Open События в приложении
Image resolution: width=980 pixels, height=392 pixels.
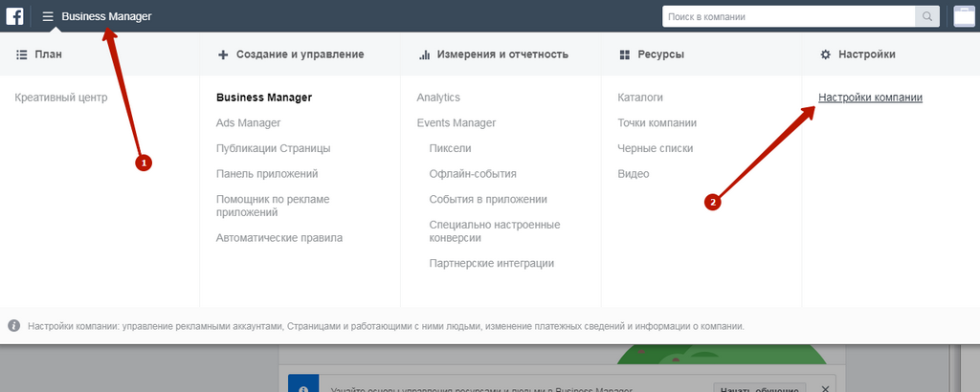point(488,199)
